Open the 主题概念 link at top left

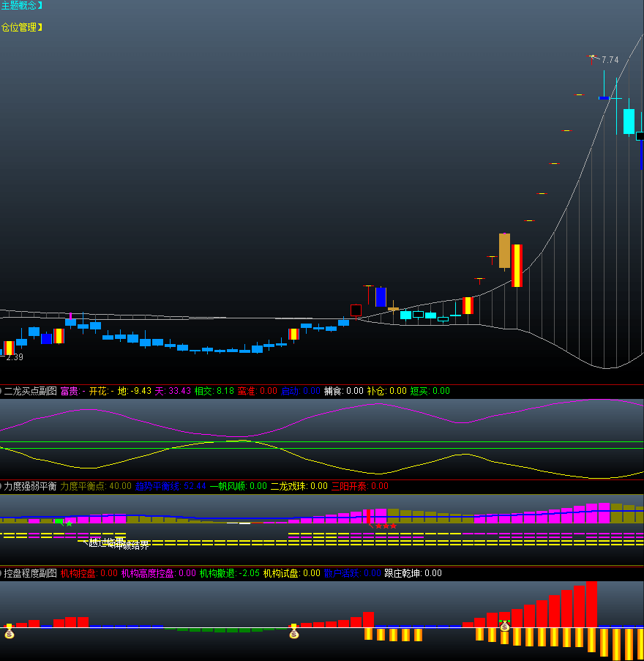[x=21, y=6]
